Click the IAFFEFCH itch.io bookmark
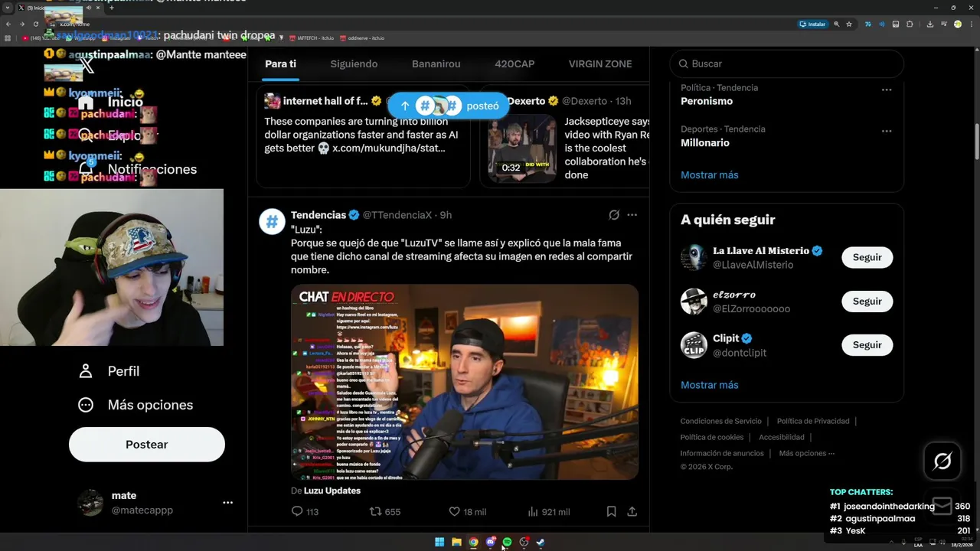This screenshot has width=980, height=551. point(310,37)
